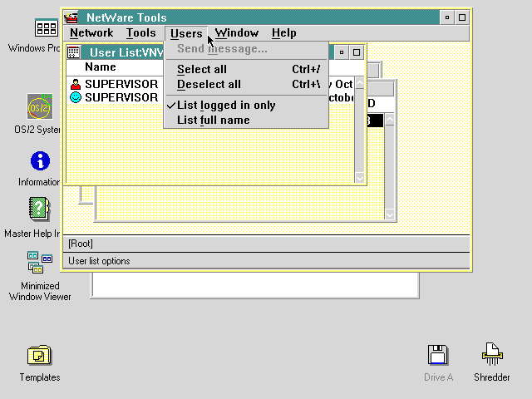Open the OS/2 System icon
Screen dimensions: 532x399
tap(40, 106)
